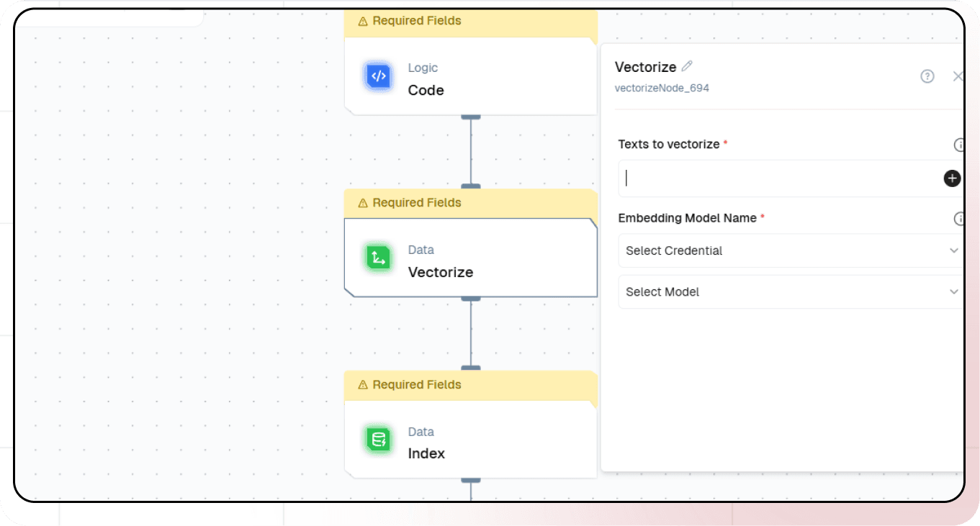The image size is (980, 526).
Task: Open the Select Credential dropdown
Action: [790, 250]
